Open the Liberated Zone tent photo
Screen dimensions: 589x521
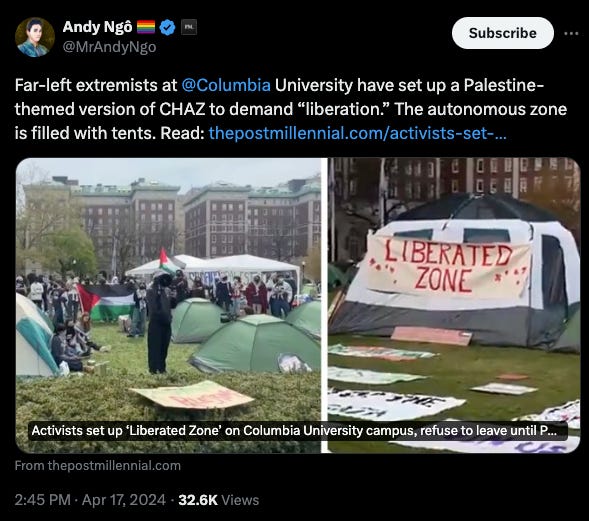[454, 305]
